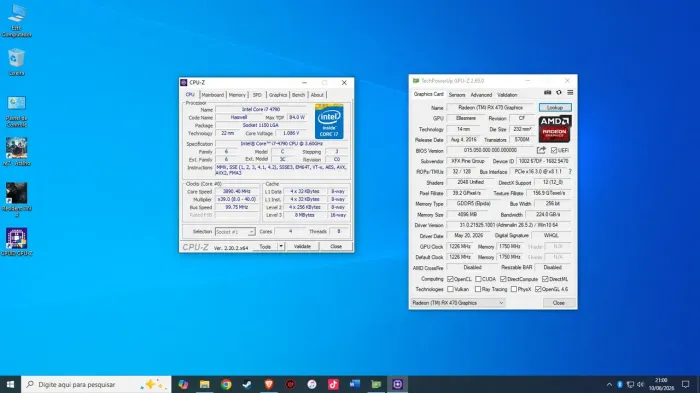Open Brave browser from taskbar
The width and height of the screenshot is (700, 393).
269,384
